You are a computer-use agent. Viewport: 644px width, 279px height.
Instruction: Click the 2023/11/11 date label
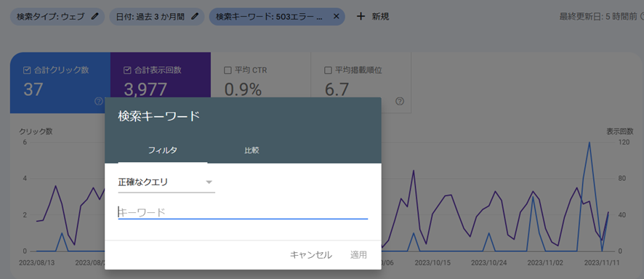[x=601, y=262]
